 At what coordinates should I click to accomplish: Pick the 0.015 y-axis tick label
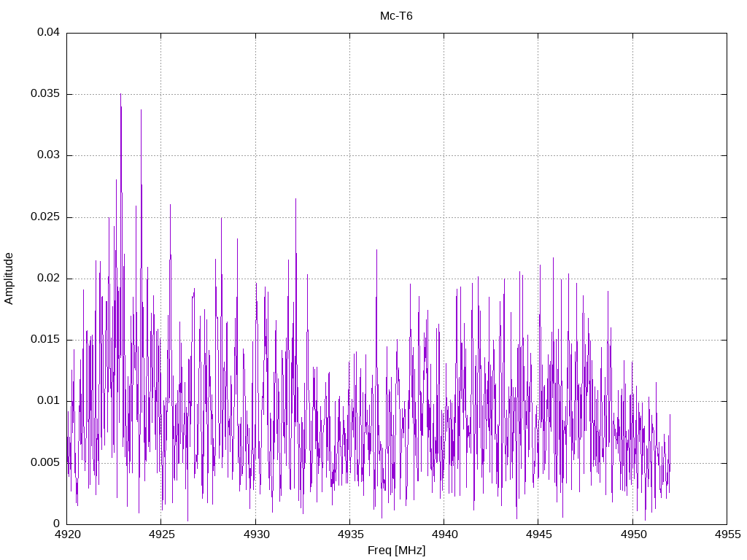(x=45, y=340)
